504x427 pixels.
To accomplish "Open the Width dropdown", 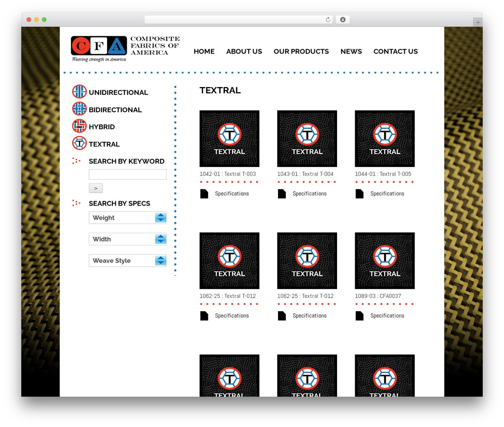I will 128,239.
